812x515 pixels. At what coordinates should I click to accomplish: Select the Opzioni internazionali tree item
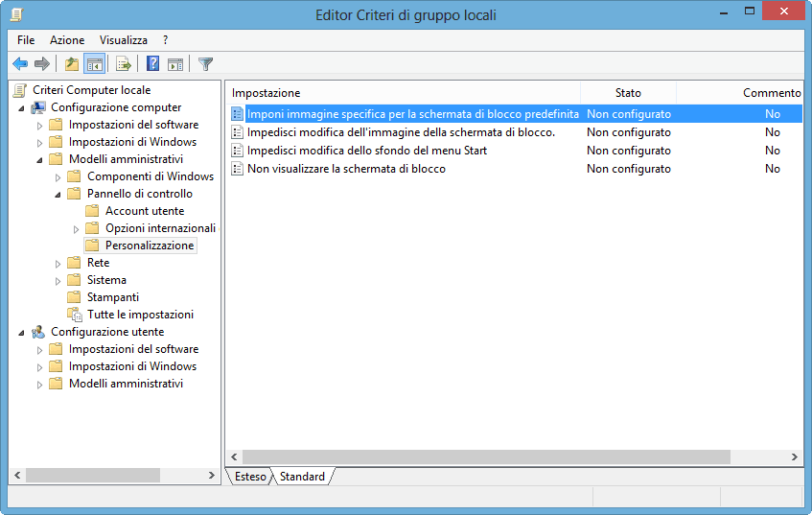160,228
